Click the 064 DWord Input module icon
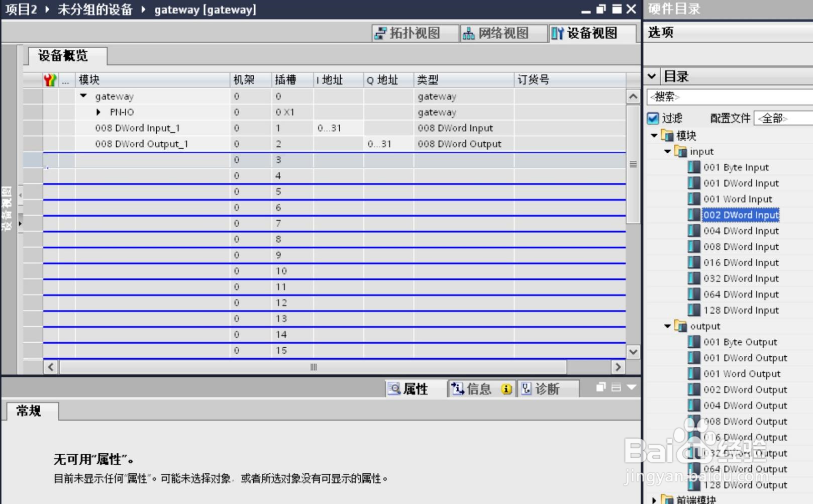Image resolution: width=813 pixels, height=504 pixels. (694, 294)
